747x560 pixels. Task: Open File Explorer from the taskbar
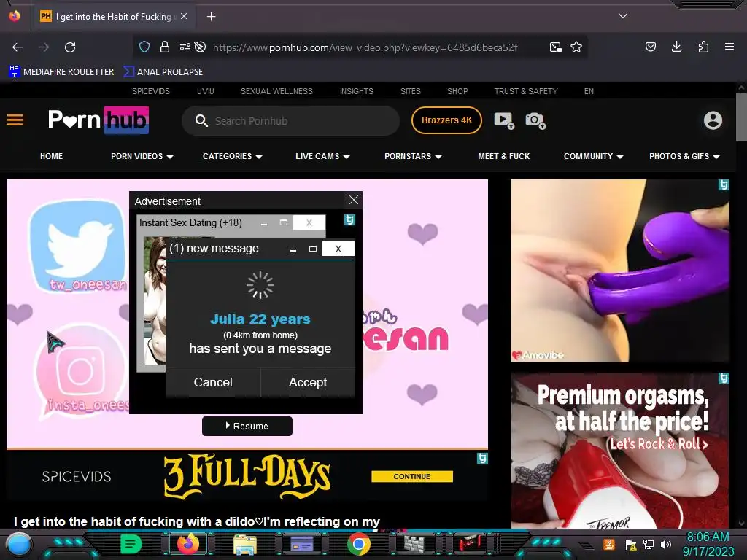click(245, 544)
